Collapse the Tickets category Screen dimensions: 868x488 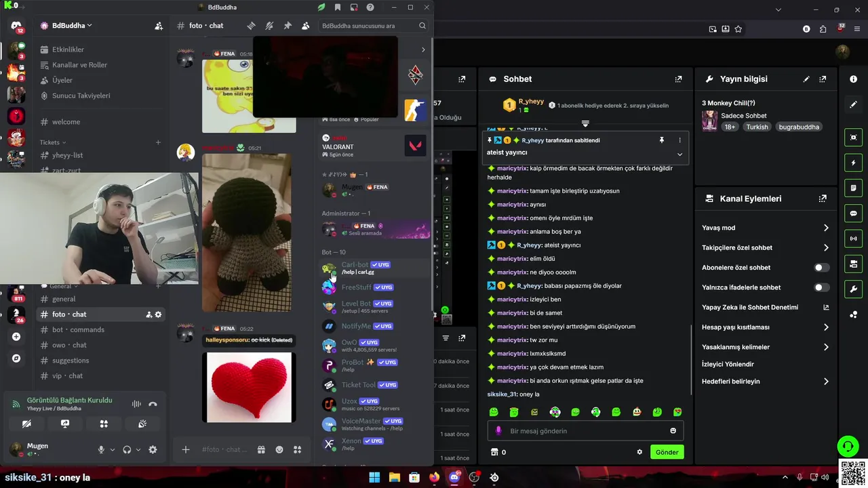pyautogui.click(x=53, y=142)
